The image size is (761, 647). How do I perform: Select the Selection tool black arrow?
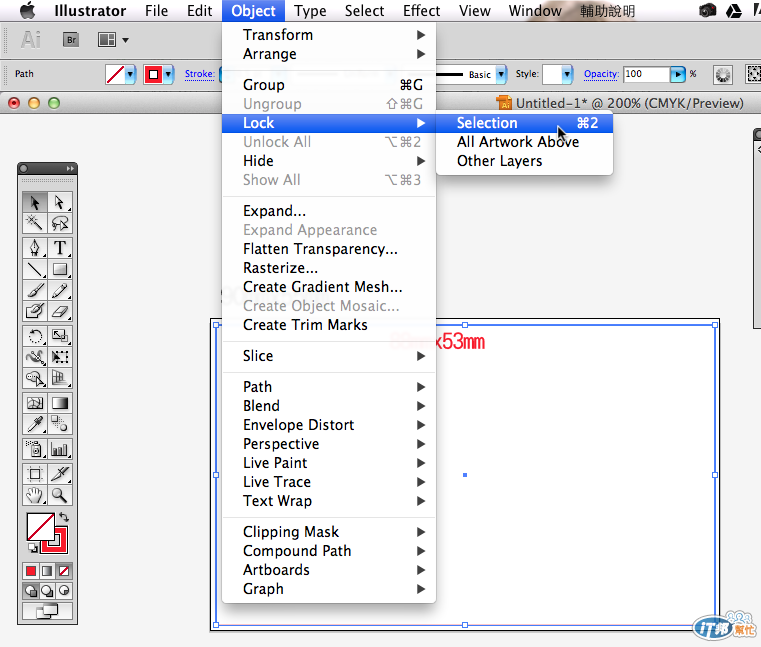[35, 202]
